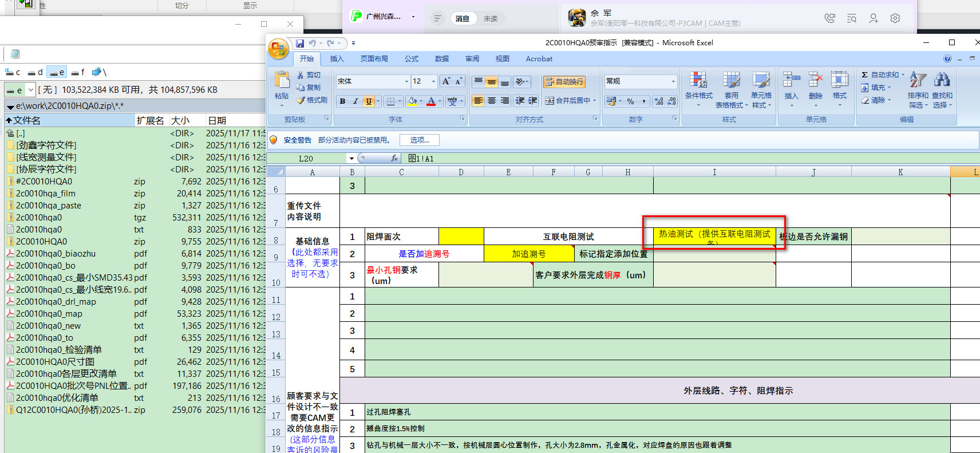
Task: Toggle wrap text (自动换行)
Action: point(564,82)
